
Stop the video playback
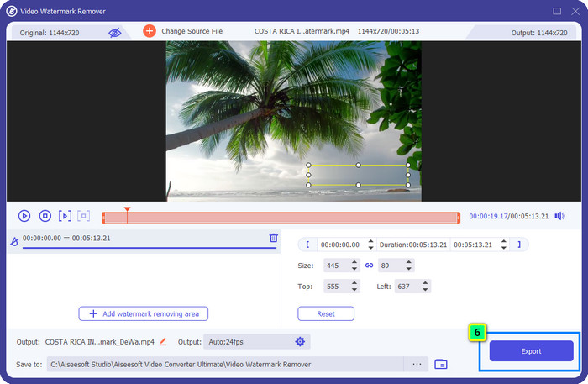(x=45, y=216)
